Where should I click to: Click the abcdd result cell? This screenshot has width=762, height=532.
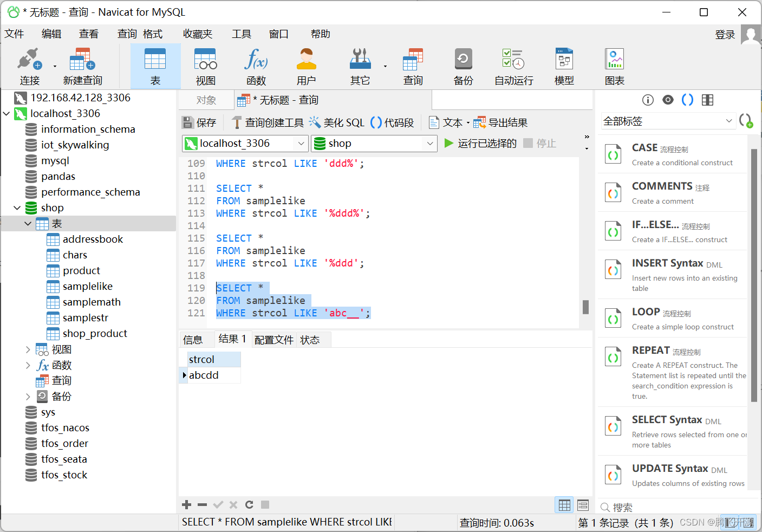tap(213, 375)
